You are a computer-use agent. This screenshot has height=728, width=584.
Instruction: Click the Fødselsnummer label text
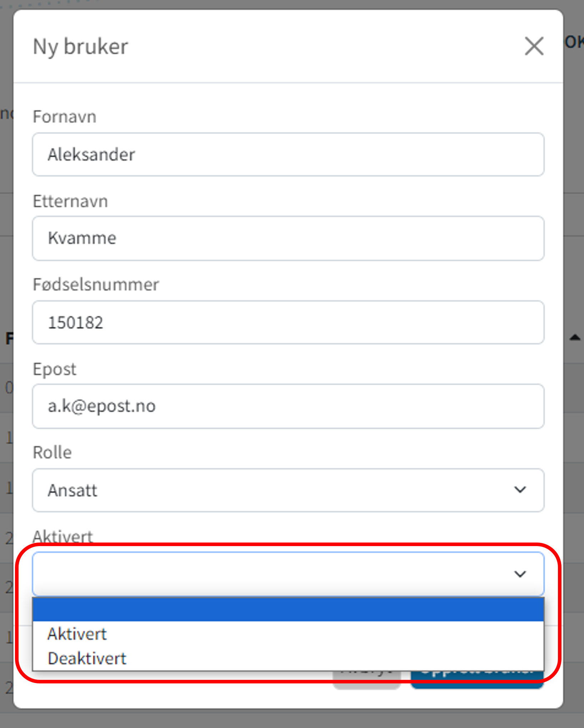click(x=96, y=285)
